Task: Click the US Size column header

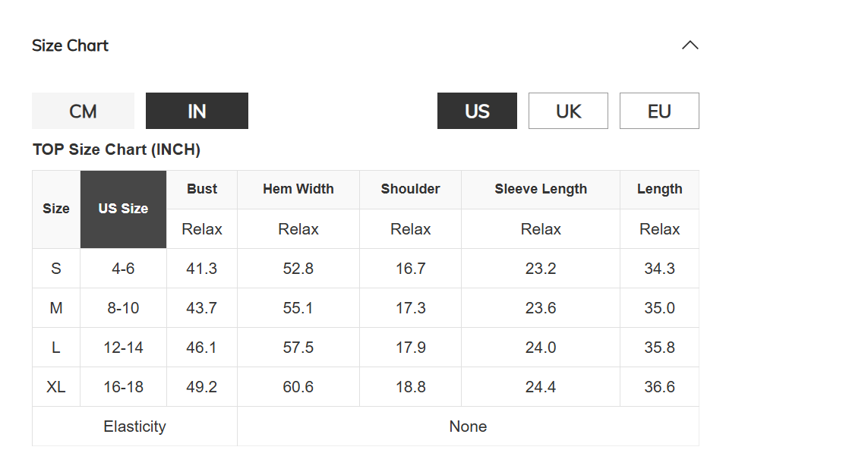Action: click(x=124, y=209)
